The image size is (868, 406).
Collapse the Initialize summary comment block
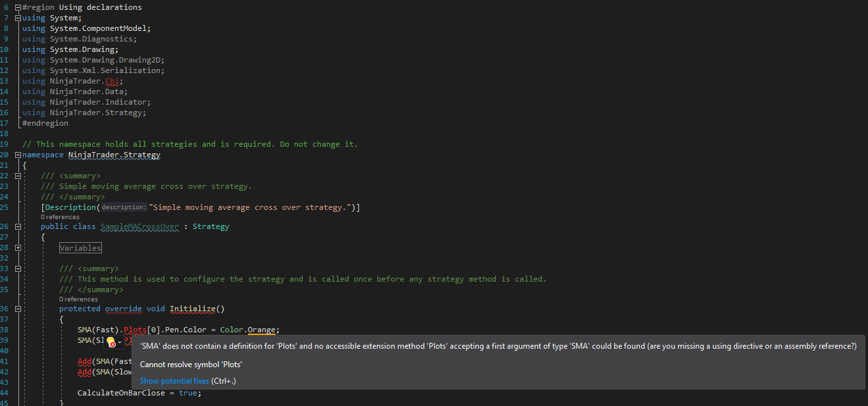click(18, 268)
